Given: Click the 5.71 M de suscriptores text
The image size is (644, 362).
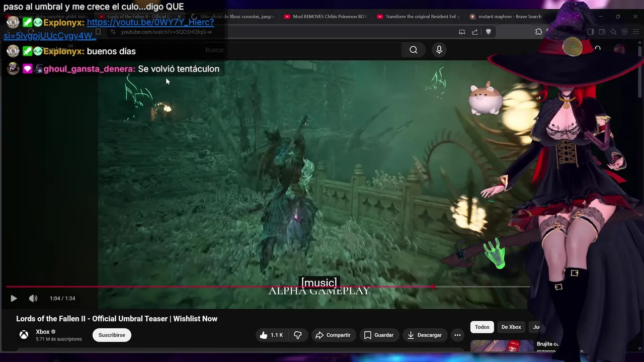Looking at the screenshot, I should [x=59, y=339].
